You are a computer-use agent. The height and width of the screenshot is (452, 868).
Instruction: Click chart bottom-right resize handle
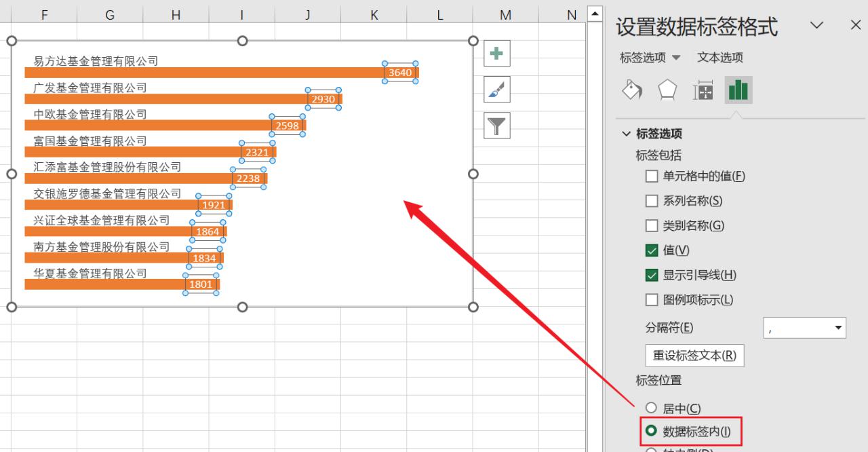tap(473, 307)
